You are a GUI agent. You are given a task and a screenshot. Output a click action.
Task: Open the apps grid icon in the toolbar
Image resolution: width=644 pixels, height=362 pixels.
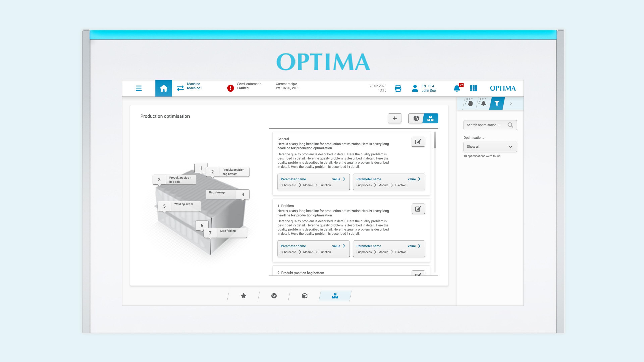pos(474,88)
